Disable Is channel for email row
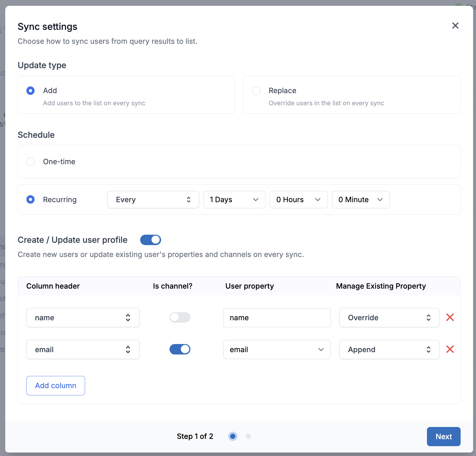 click(180, 349)
